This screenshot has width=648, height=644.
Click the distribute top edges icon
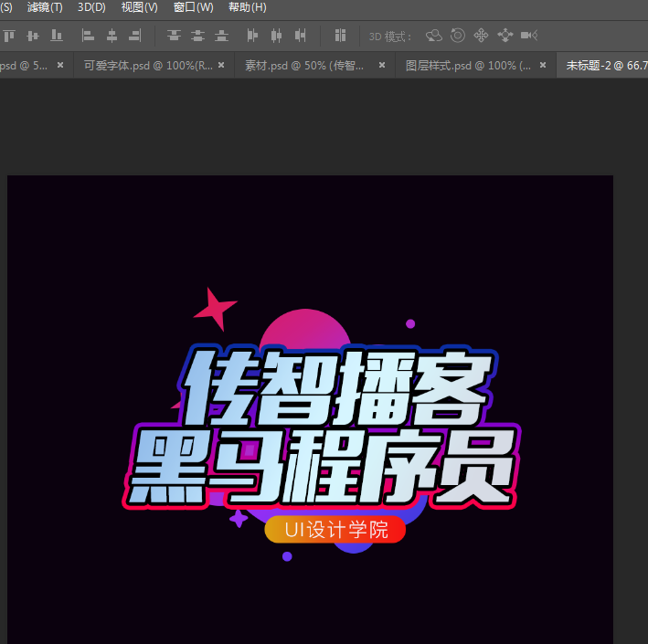[x=174, y=36]
